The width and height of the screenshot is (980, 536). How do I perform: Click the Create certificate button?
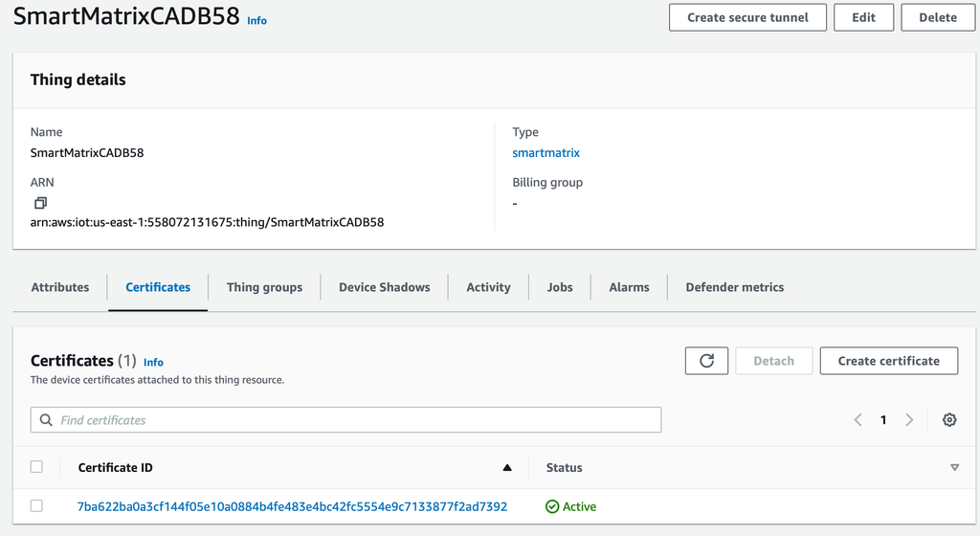point(889,361)
